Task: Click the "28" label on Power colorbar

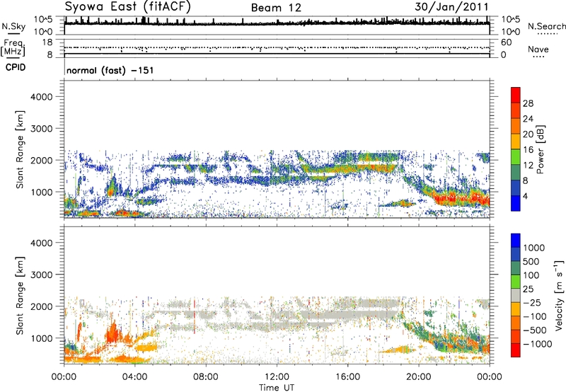Action: pos(528,103)
